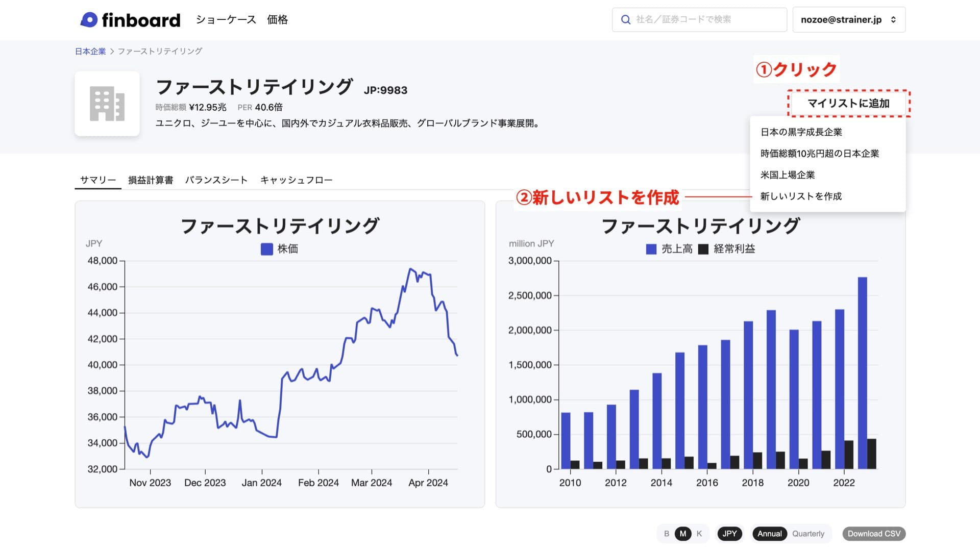
Task: Click the ファーストリテイリング breadcrumb text
Action: click(x=160, y=52)
